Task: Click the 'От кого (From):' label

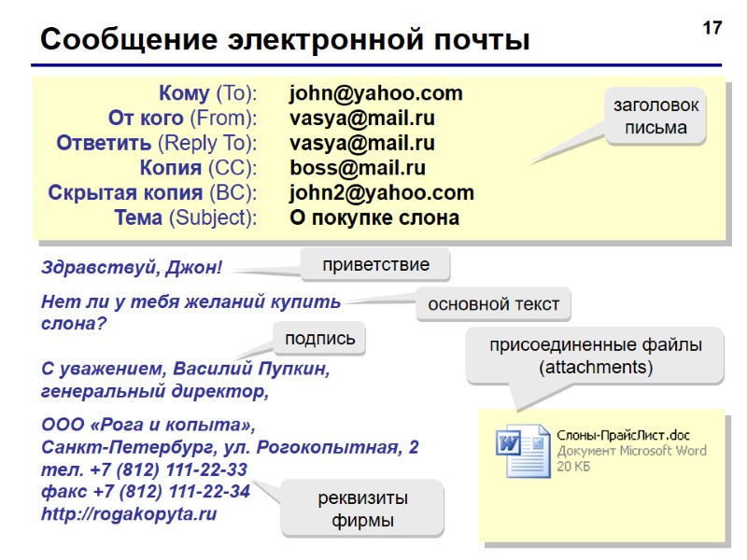Action: point(182,119)
